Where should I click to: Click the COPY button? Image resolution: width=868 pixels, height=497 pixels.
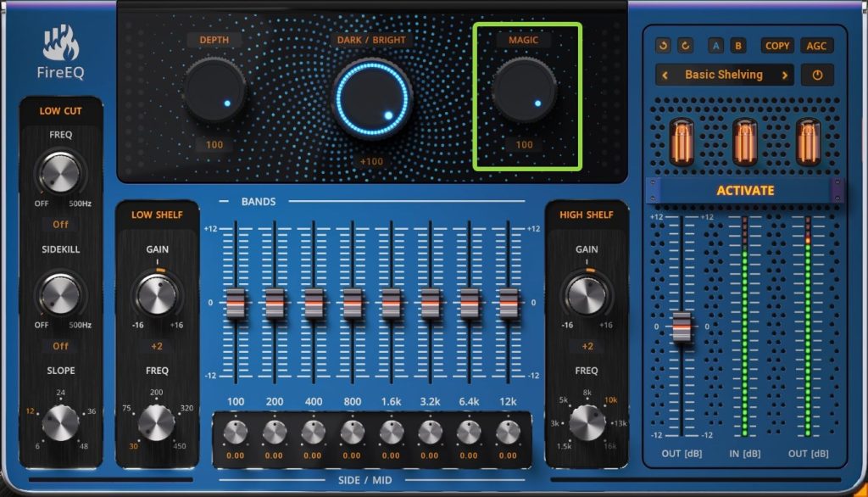click(776, 46)
